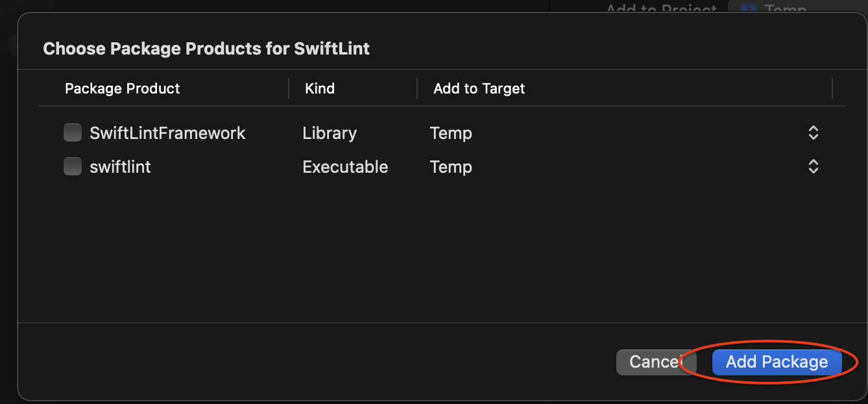
Task: Click the Kind column header
Action: coord(320,88)
